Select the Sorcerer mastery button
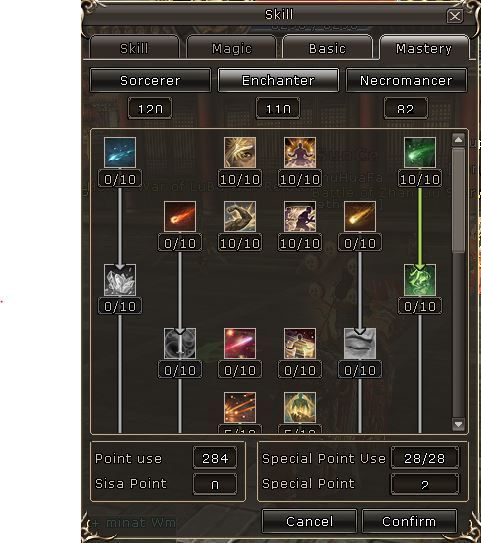Image resolution: width=481 pixels, height=543 pixels. pos(150,80)
